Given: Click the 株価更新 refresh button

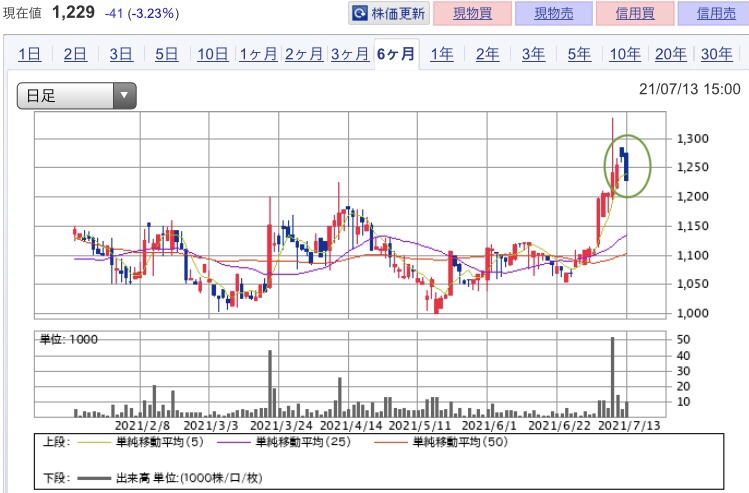Looking at the screenshot, I should point(389,13).
